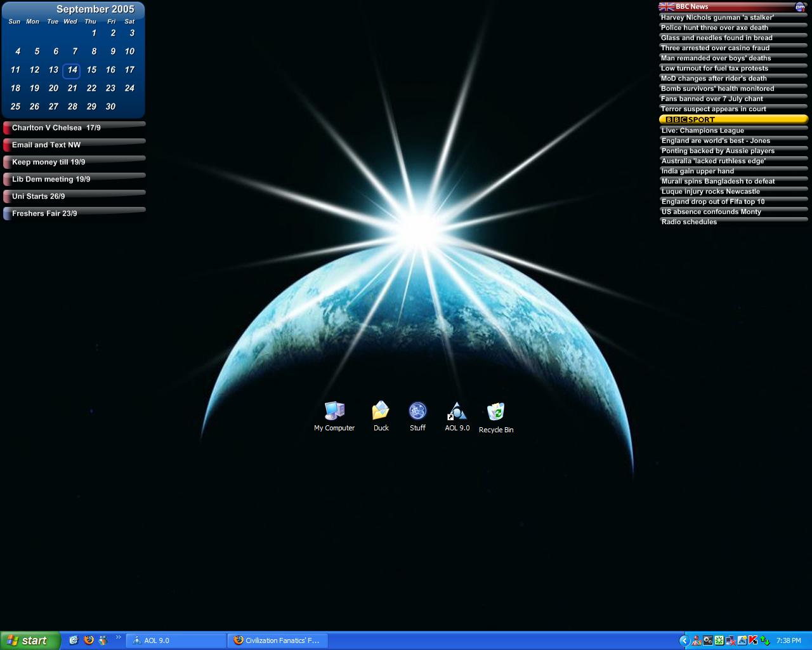The width and height of the screenshot is (812, 650).
Task: Click the green arrows network activity icon
Action: 765,640
